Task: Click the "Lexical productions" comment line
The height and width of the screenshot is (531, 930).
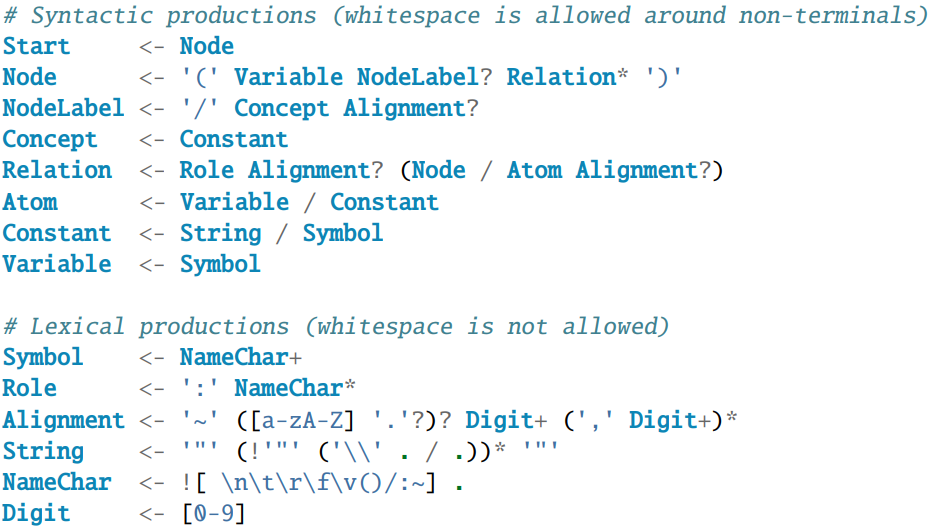Action: coord(336,326)
